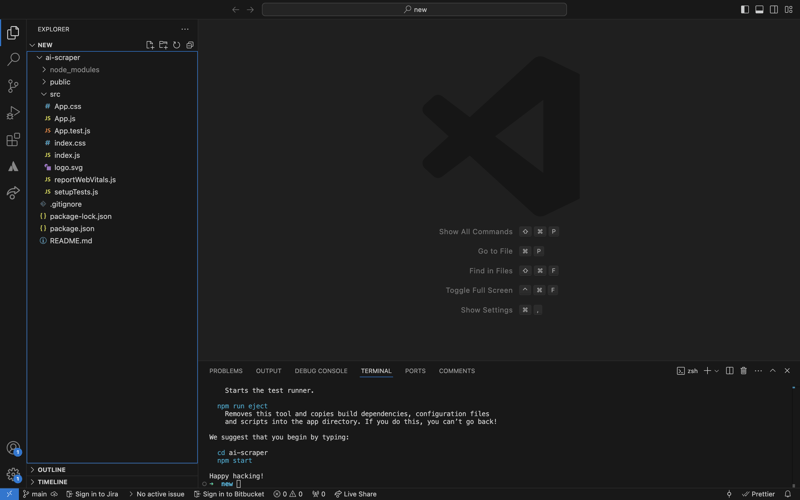The height and width of the screenshot is (500, 800).
Task: Open the Source Control view
Action: tap(13, 86)
